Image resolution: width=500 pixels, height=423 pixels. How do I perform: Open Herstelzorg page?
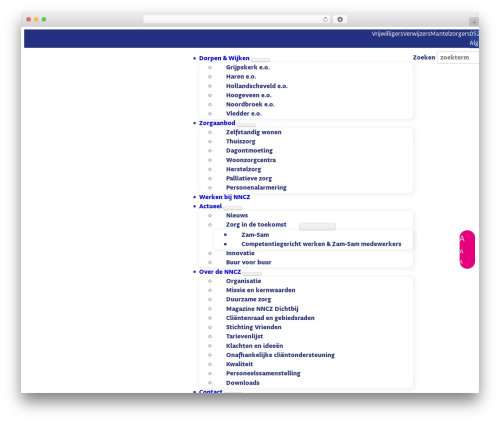[244, 169]
